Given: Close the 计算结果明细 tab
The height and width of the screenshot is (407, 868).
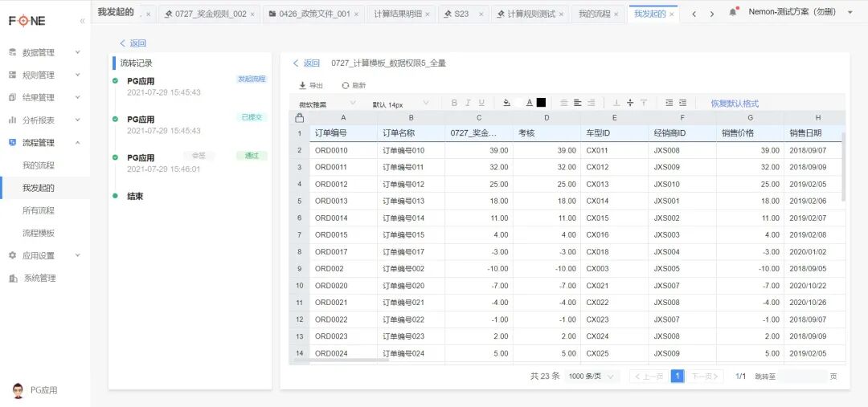Looking at the screenshot, I should [428, 14].
